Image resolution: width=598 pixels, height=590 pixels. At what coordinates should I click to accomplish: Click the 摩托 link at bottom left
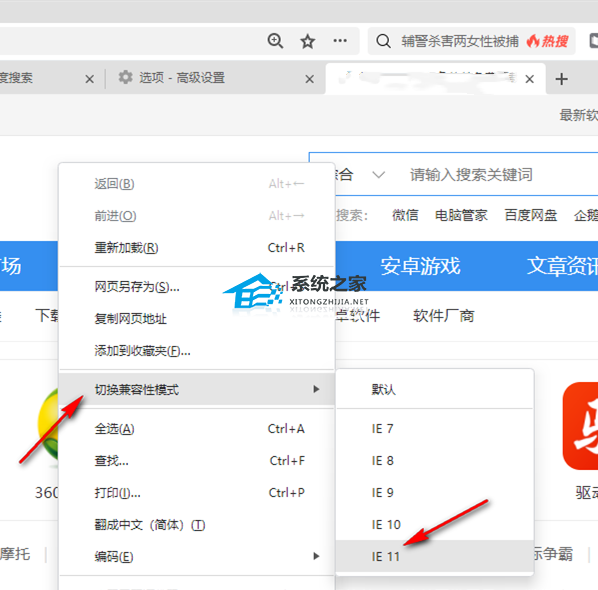coord(15,554)
